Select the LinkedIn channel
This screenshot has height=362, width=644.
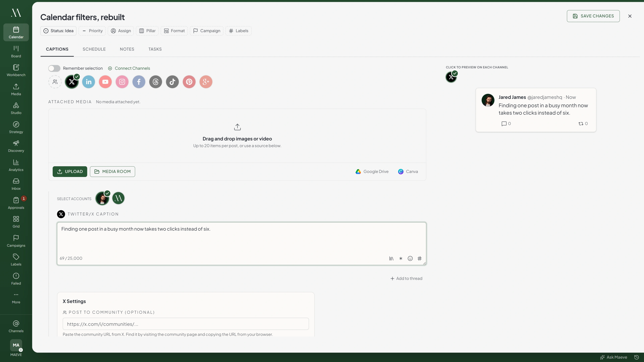(89, 82)
